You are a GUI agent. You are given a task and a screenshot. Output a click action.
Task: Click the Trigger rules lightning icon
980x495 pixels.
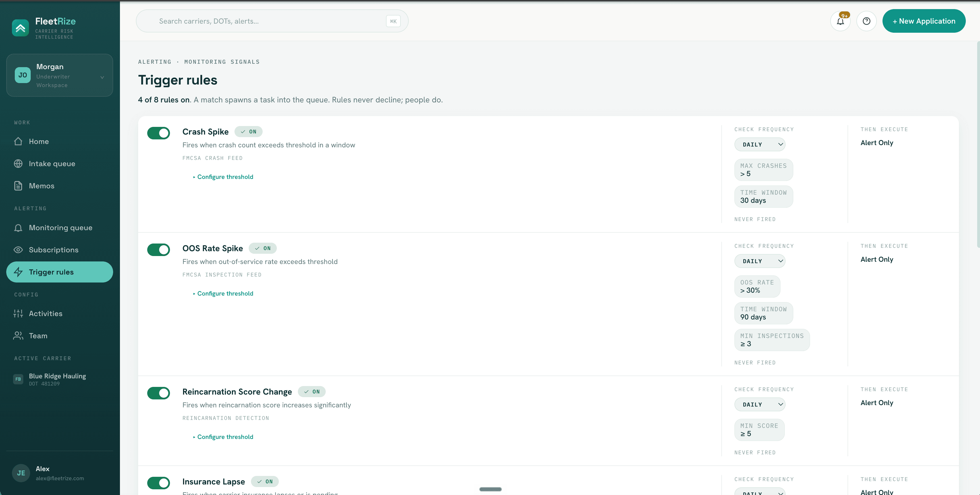coord(18,272)
